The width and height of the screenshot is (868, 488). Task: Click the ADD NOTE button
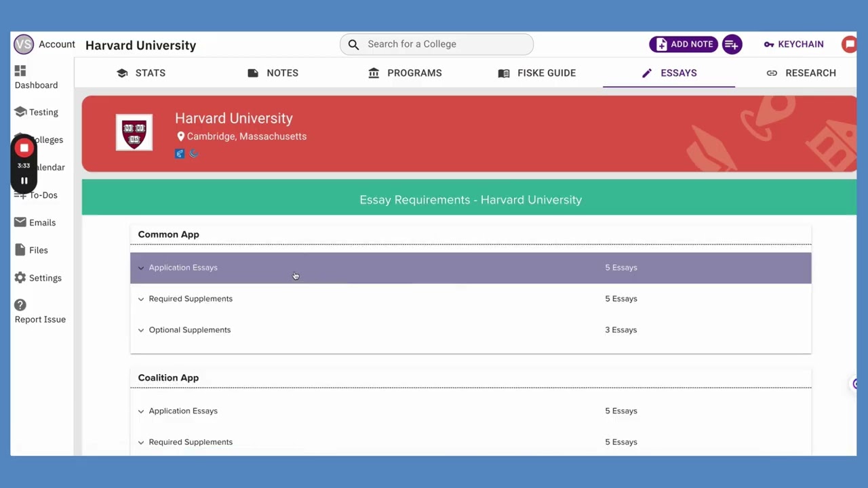click(x=684, y=45)
